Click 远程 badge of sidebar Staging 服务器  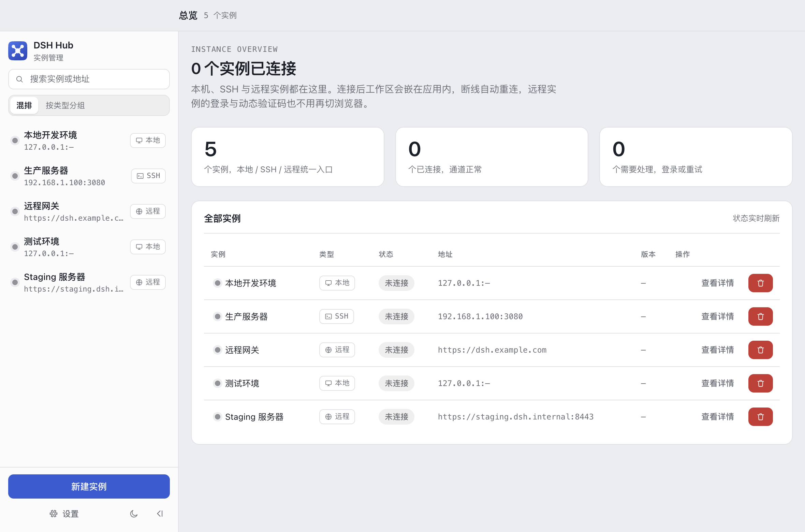click(148, 282)
